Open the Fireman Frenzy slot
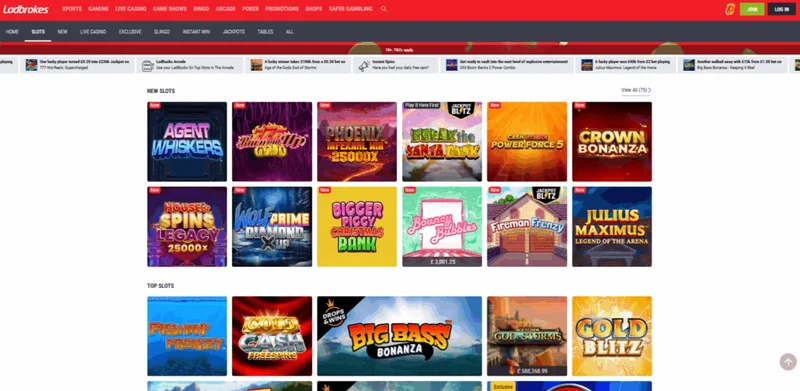 click(527, 227)
